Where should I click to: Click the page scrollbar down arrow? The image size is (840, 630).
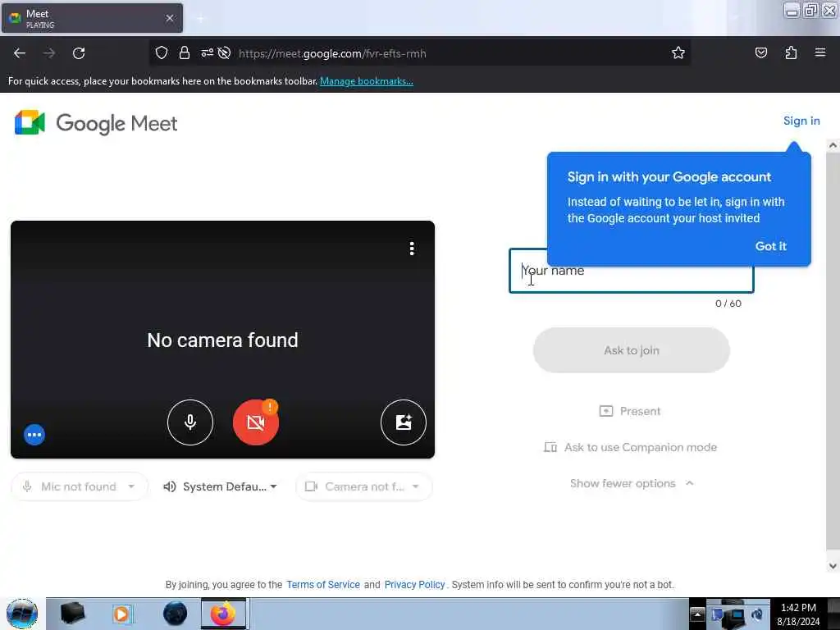click(833, 566)
